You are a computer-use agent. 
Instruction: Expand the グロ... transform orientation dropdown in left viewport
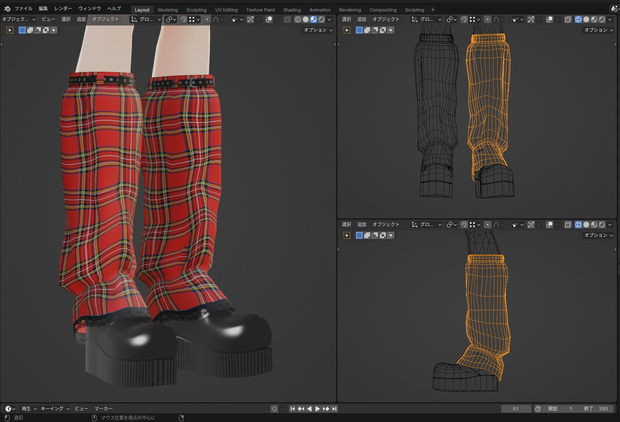(x=146, y=19)
